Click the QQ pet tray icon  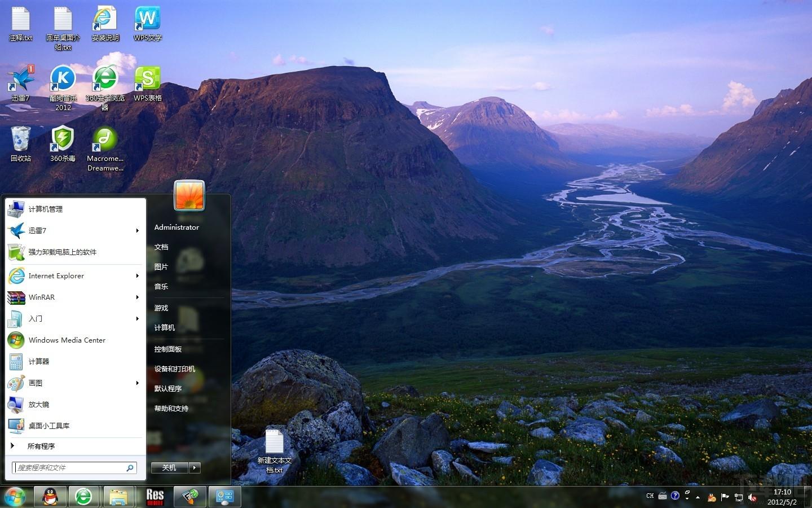point(712,497)
